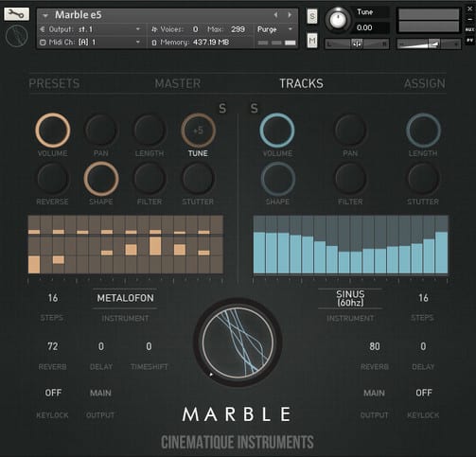Open the Purge dropdown menu
Screen dimensions: 476x457
[275, 29]
